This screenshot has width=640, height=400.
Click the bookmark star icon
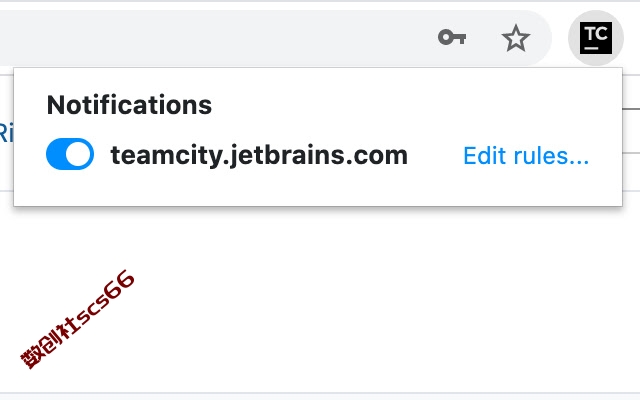516,38
